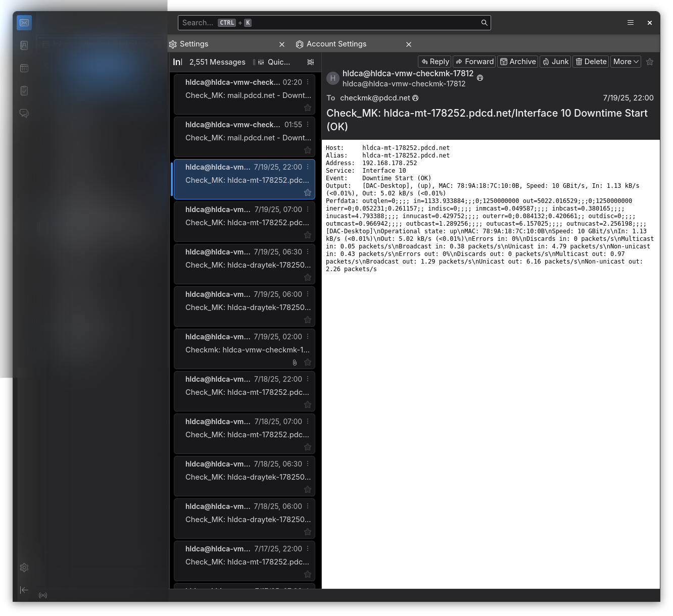Viewport: 673px width, 616px height.
Task: Open the More actions dropdown
Action: 625,61
